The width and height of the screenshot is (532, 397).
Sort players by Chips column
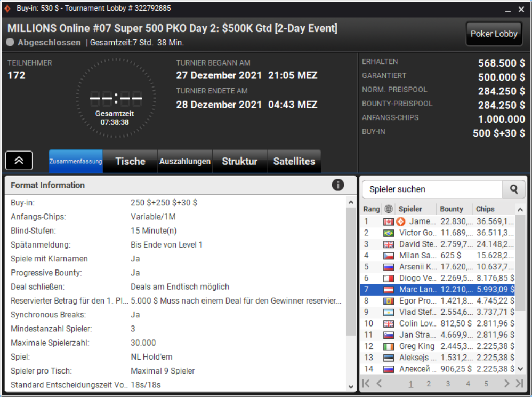click(485, 209)
